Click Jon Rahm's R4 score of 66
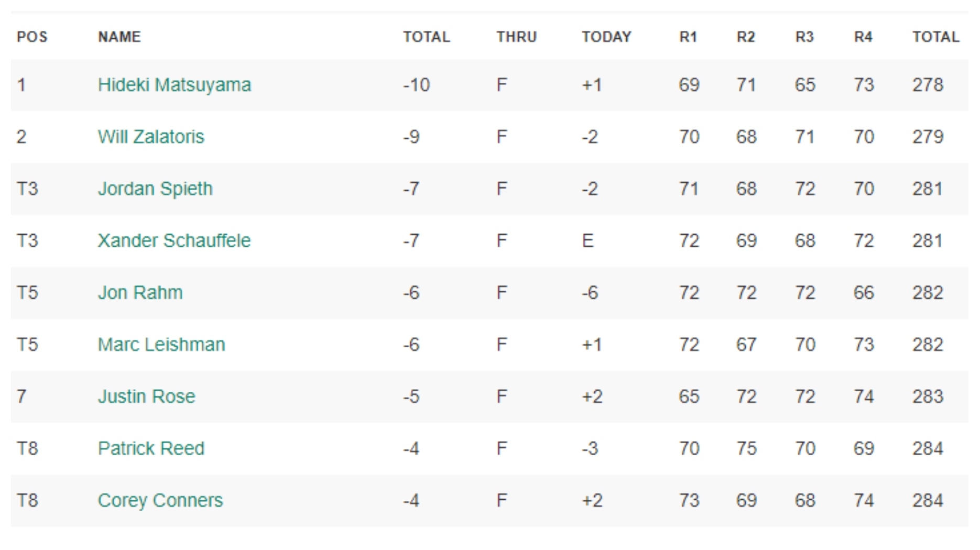Viewport: 980px width, 550px height. coord(863,292)
